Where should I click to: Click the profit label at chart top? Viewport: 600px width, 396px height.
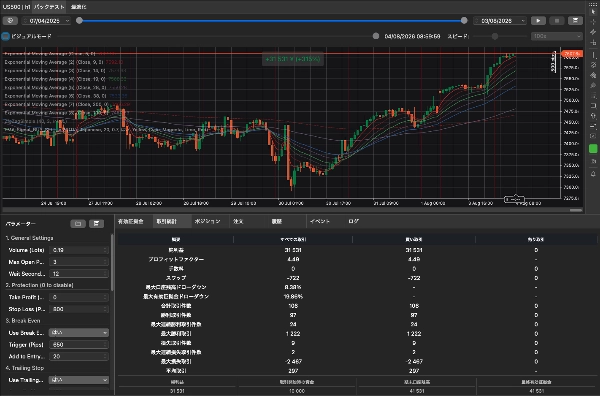(293, 59)
